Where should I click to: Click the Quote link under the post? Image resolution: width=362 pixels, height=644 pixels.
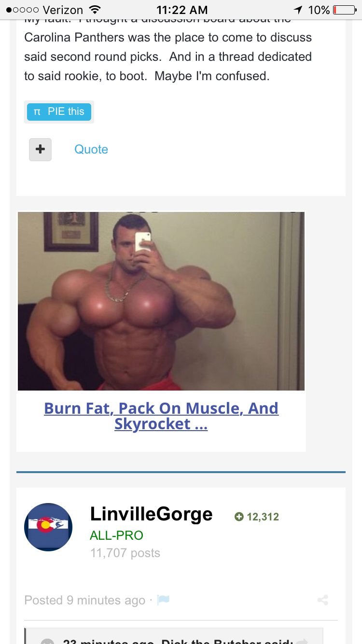tap(91, 149)
